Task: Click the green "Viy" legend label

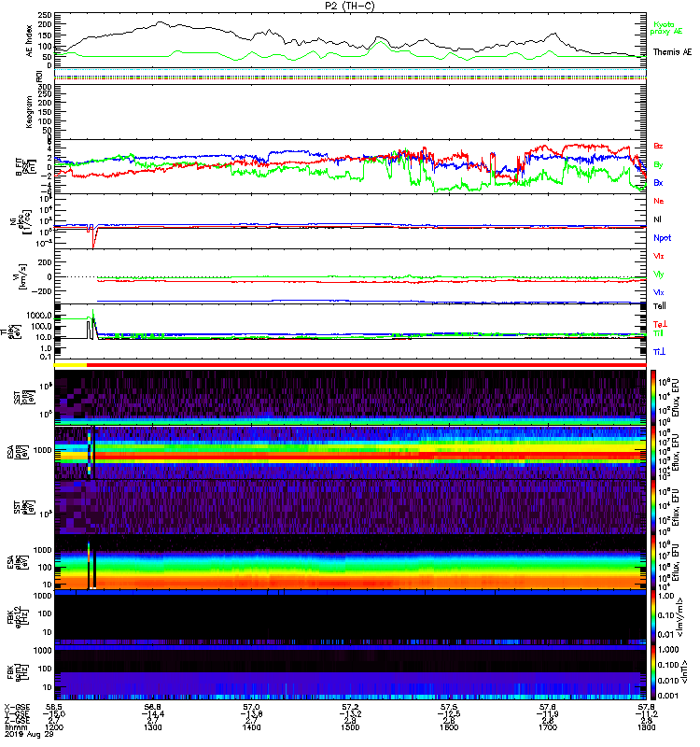Action: point(659,275)
